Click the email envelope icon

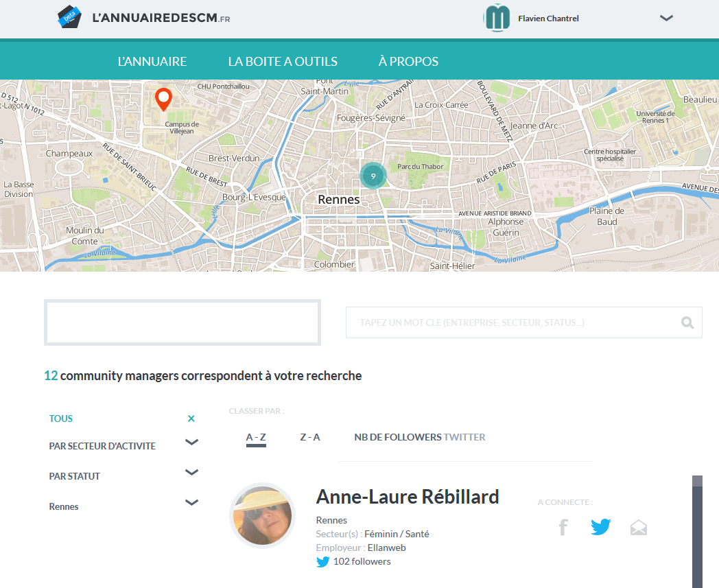coord(639,528)
